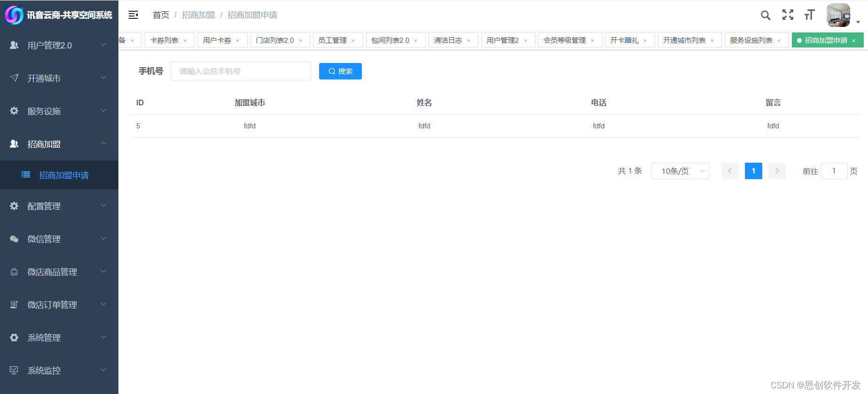Open the header search magnifier icon
The image size is (868, 394).
766,15
